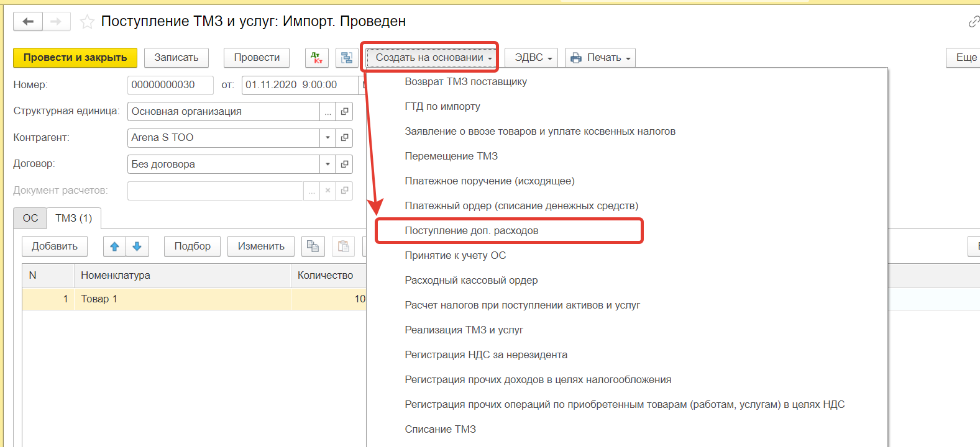Click into the Номер input field

pos(170,85)
